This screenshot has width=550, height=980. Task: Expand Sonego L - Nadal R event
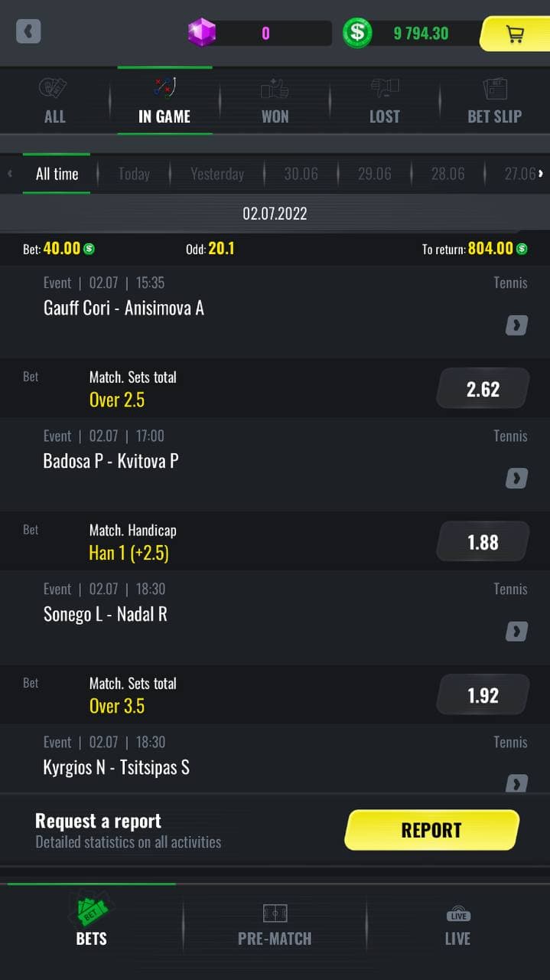tap(516, 632)
